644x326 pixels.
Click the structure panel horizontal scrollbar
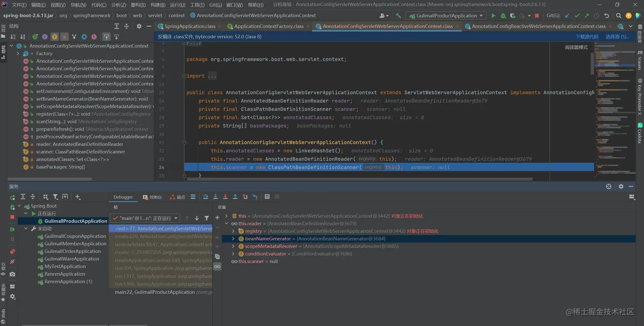49,179
